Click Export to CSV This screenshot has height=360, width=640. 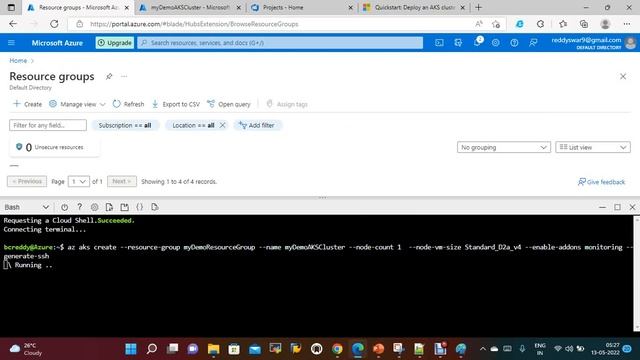pos(176,104)
